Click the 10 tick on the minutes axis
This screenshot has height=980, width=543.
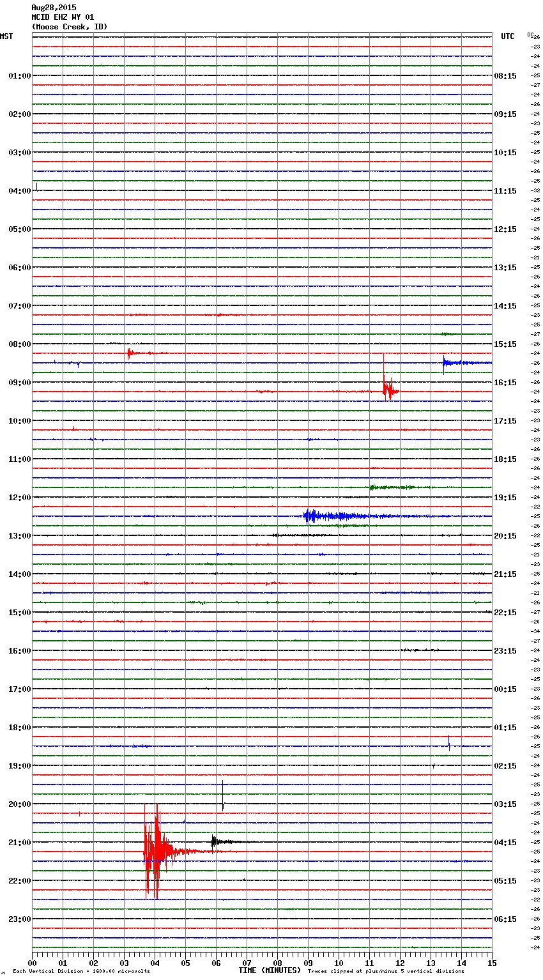339,963
